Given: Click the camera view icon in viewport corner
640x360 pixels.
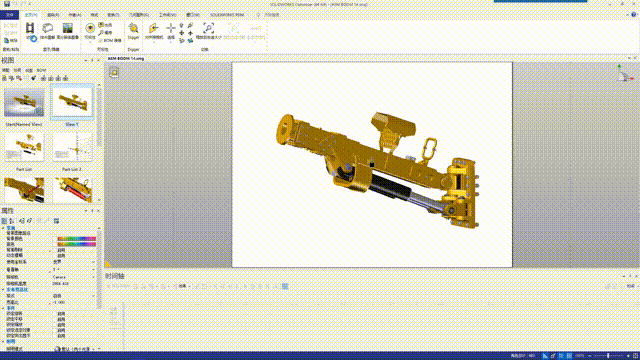Looking at the screenshot, I should 115,73.
